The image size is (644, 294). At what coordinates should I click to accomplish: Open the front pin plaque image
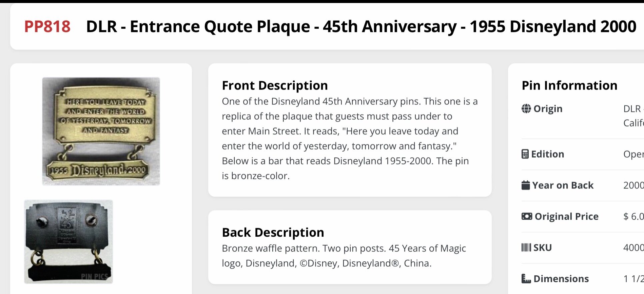(101, 131)
